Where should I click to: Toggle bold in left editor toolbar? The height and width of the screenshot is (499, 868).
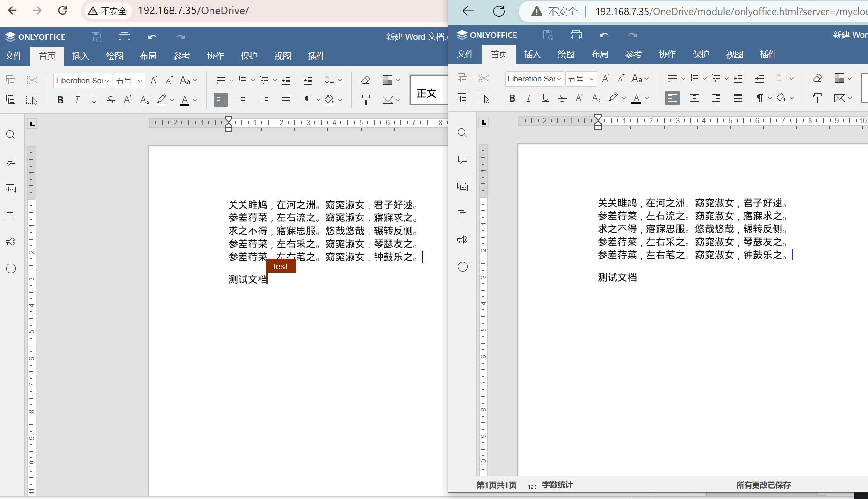point(60,100)
